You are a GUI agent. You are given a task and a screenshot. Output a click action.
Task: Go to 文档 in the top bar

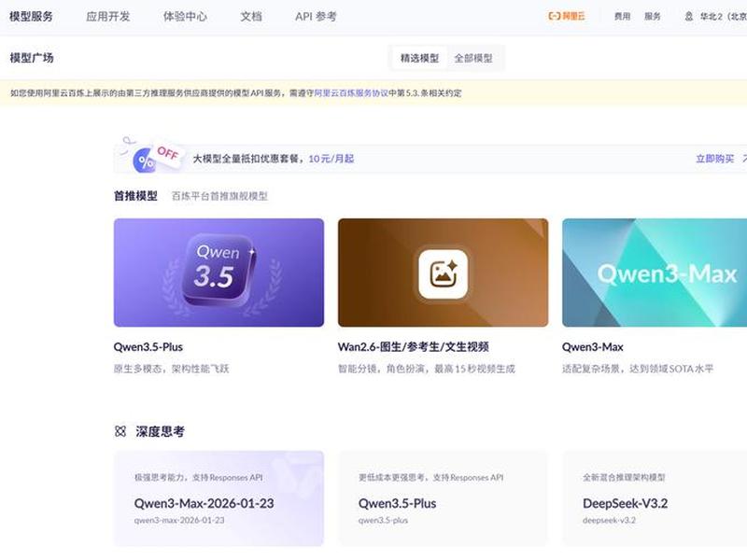(x=251, y=16)
